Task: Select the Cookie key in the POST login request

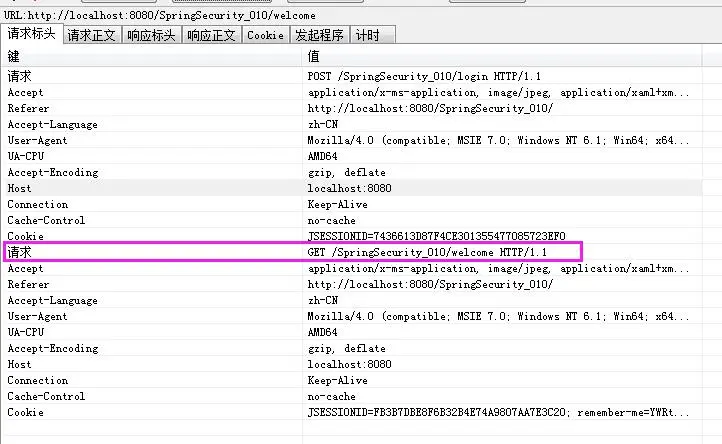Action: click(25, 236)
